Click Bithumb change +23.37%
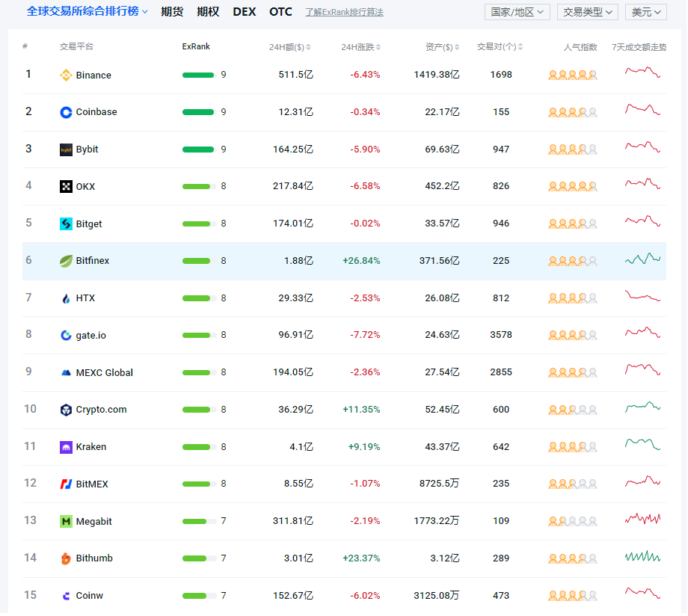 click(361, 558)
